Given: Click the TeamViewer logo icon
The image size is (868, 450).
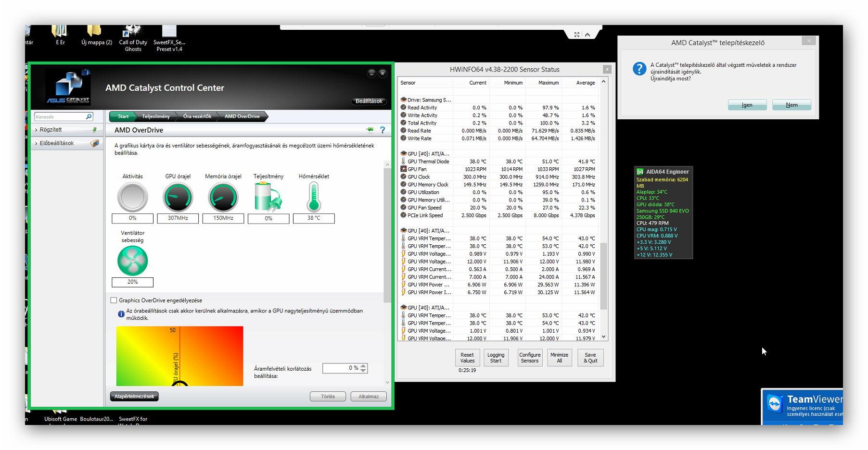Looking at the screenshot, I should (775, 404).
